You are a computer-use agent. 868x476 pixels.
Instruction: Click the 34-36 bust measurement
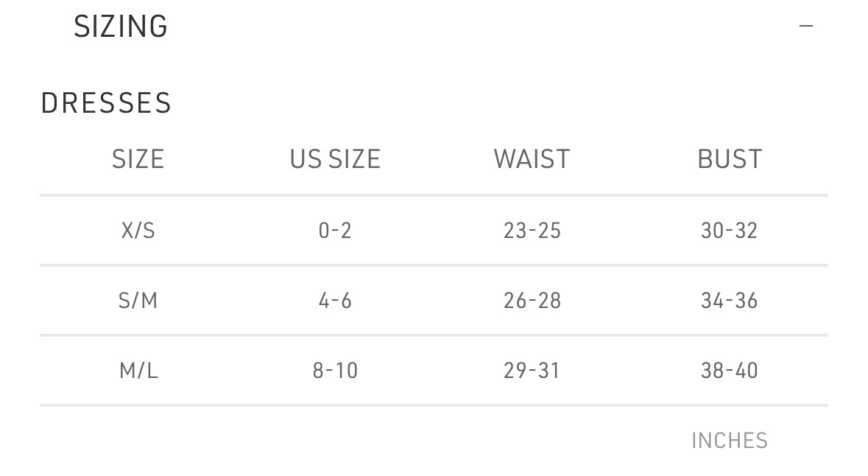729,301
